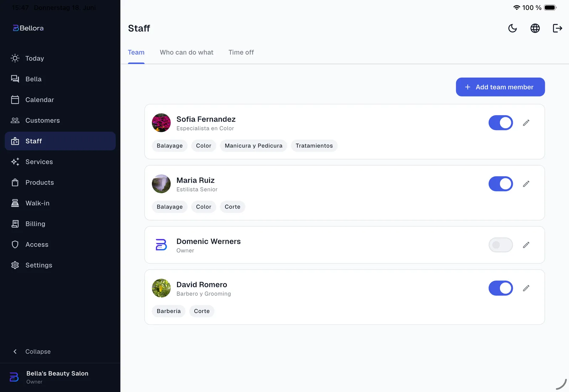Open the Time off tab

click(241, 52)
